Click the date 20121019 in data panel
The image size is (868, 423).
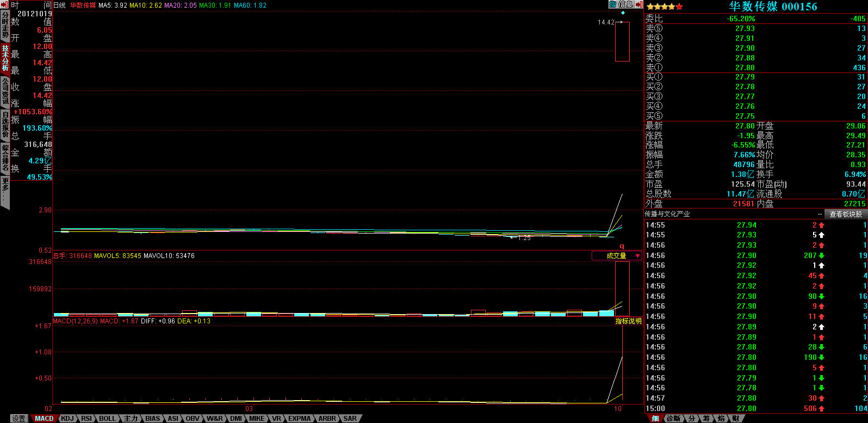pyautogui.click(x=35, y=14)
